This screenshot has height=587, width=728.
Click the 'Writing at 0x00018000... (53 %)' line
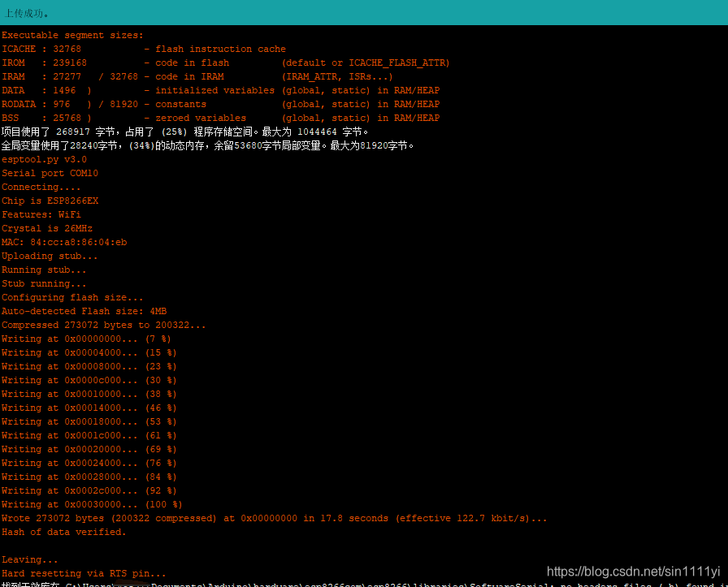pyautogui.click(x=89, y=422)
